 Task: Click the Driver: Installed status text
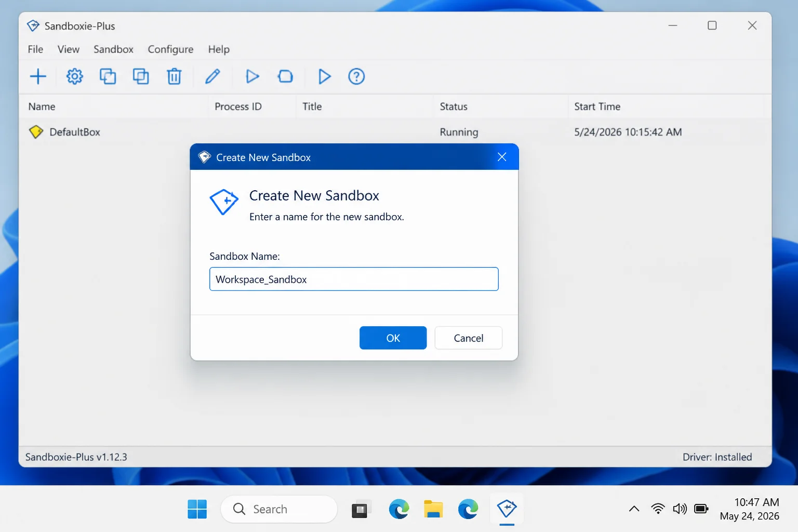[x=717, y=457]
